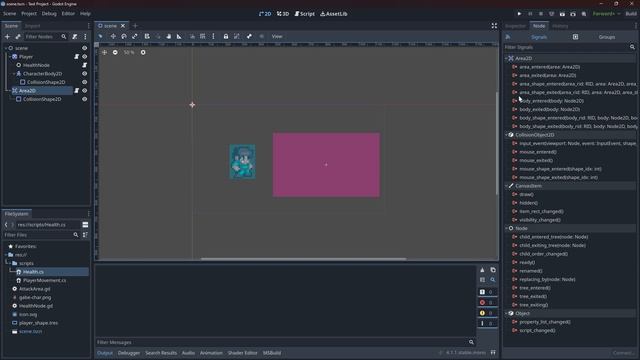Screen dimensions: 640x360
Task: Select the Rotate Mode tool
Action: point(124,36)
